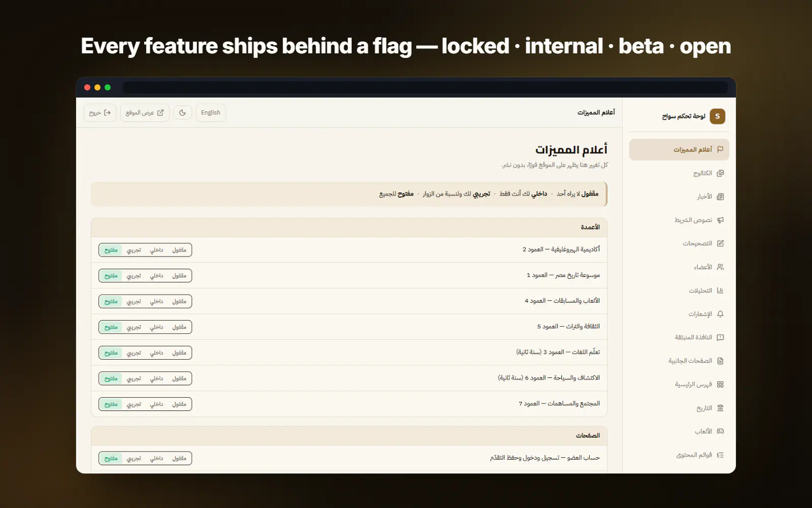Click the large أعلام المميزات page heading
The height and width of the screenshot is (508, 812).
(x=571, y=150)
